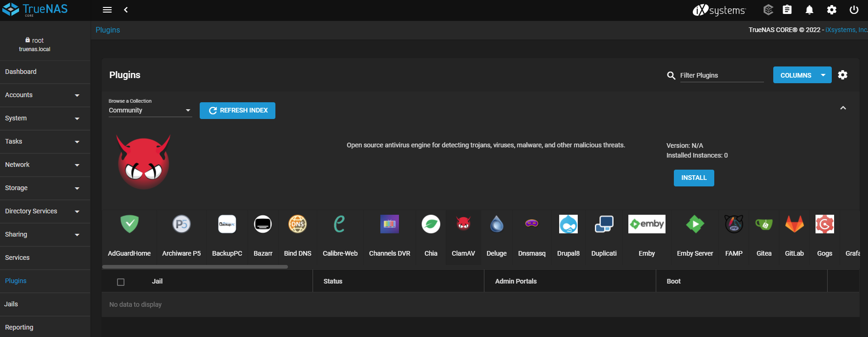Viewport: 868px width, 337px height.
Task: Select the ClamAV plugin icon in carousel
Action: (x=463, y=224)
